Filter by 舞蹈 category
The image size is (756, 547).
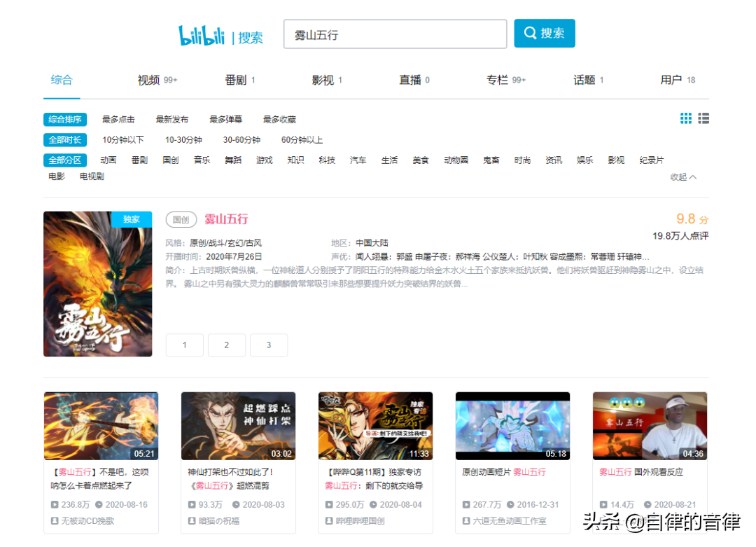(x=233, y=160)
